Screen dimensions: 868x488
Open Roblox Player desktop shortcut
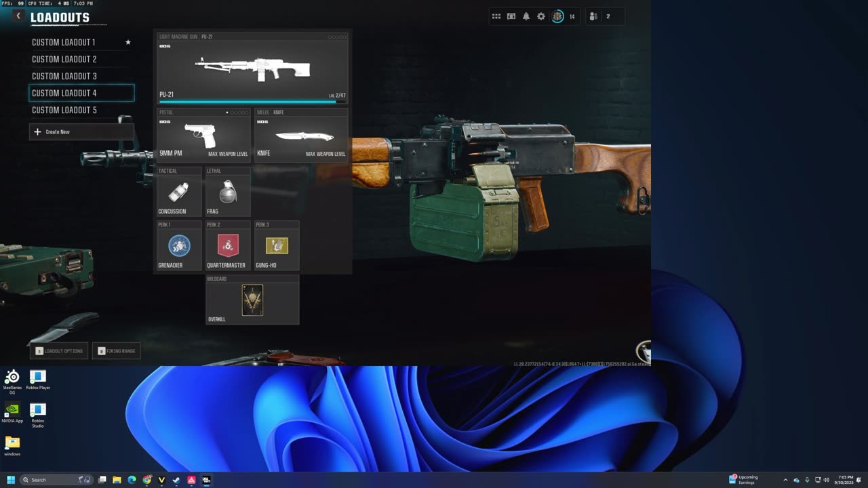[x=38, y=380]
